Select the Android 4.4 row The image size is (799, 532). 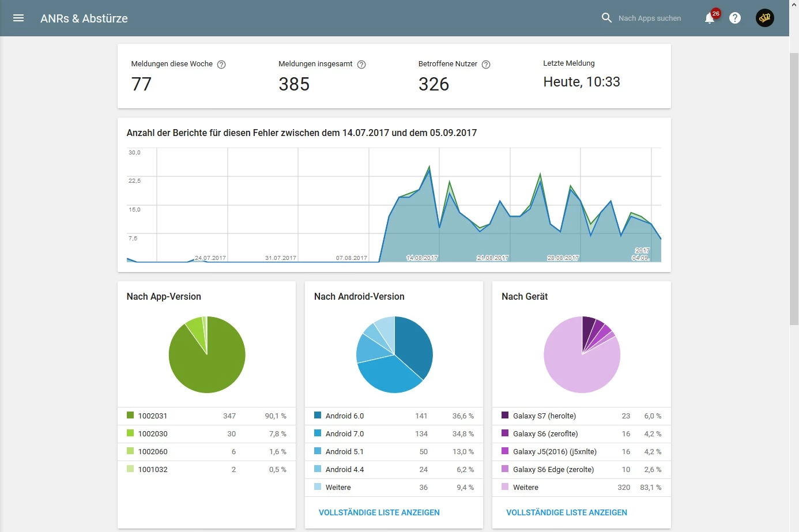pos(394,469)
